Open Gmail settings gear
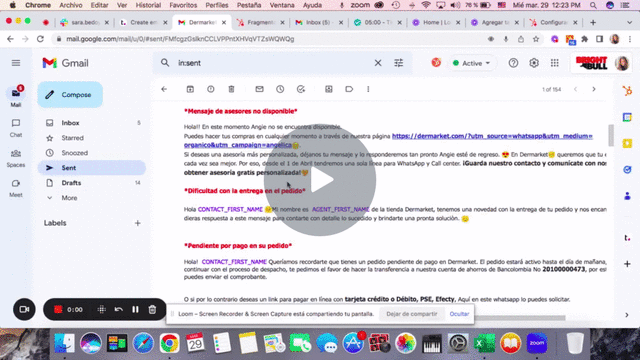The width and height of the screenshot is (640, 360). (534, 63)
